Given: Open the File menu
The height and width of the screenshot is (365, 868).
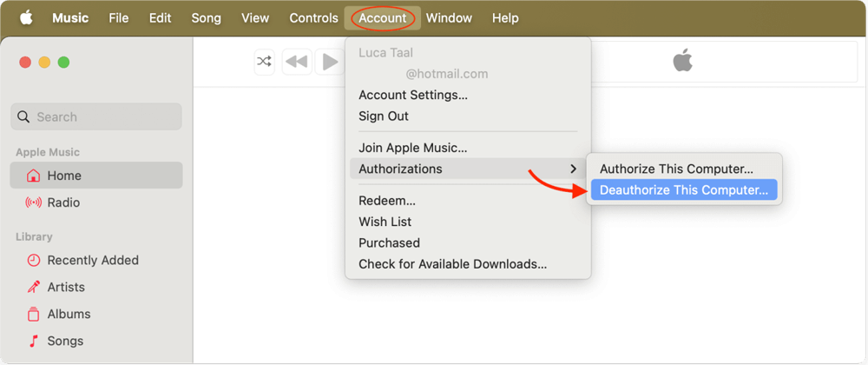Looking at the screenshot, I should pyautogui.click(x=118, y=17).
